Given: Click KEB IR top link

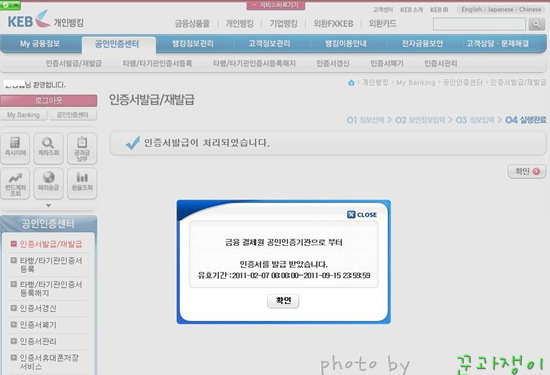Looking at the screenshot, I should coord(439,10).
